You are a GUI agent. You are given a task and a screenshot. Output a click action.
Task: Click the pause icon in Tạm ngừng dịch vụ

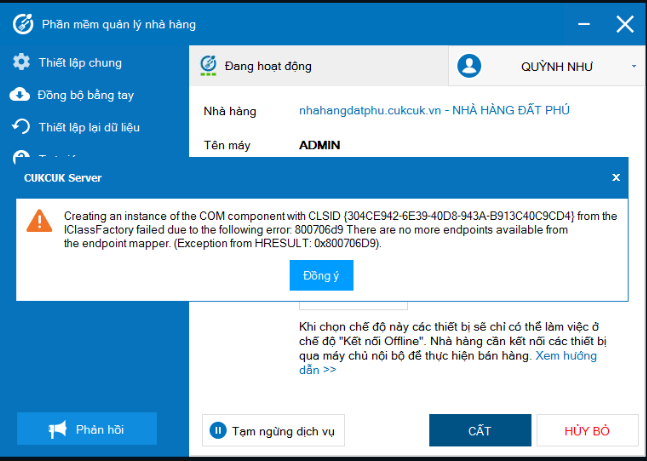(218, 431)
